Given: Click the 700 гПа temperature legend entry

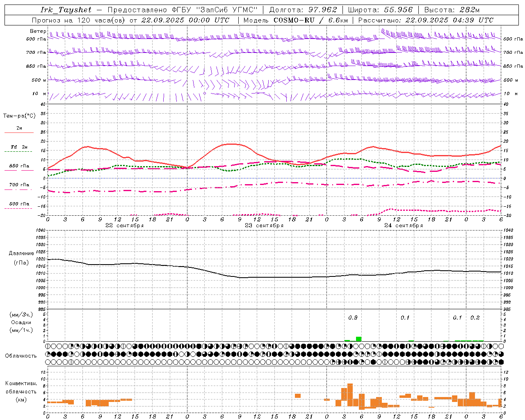Looking at the screenshot, I should click(x=19, y=185).
